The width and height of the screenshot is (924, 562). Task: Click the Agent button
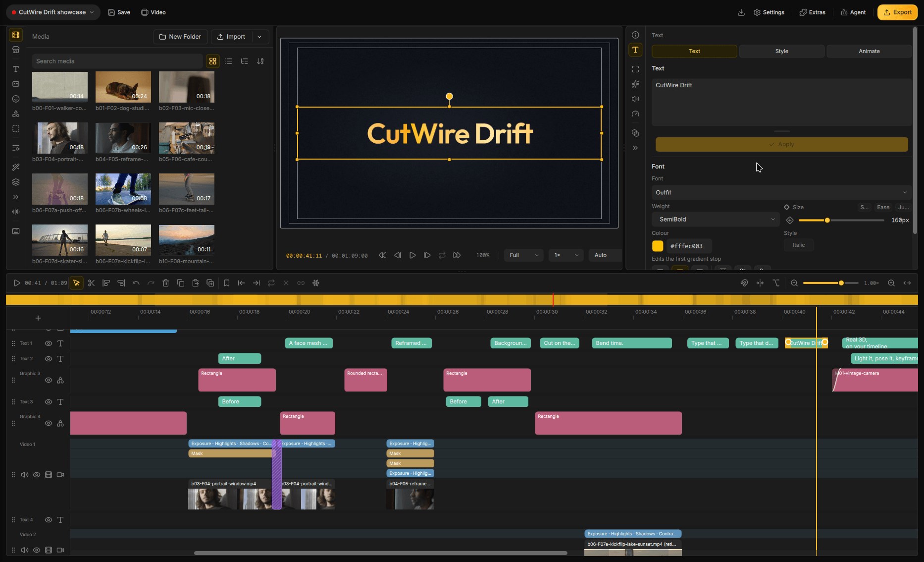[x=853, y=12]
